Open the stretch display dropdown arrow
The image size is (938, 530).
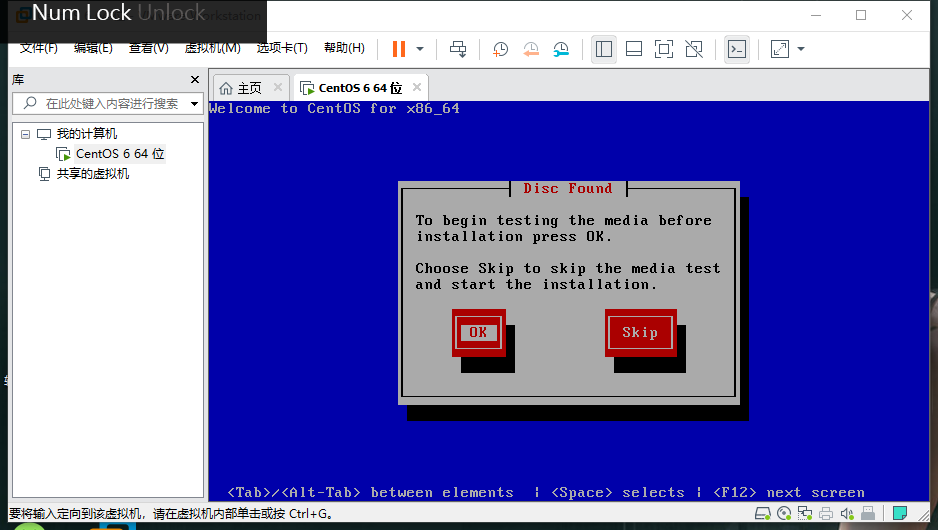coord(801,49)
